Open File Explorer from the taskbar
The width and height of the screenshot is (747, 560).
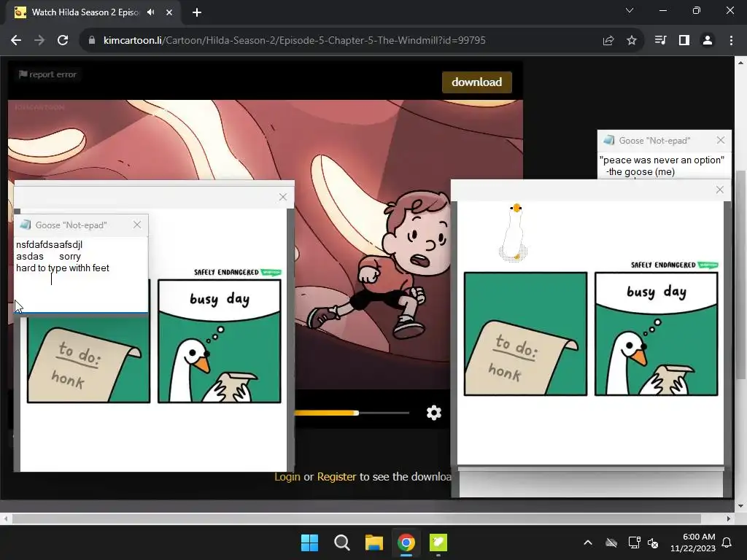pos(374,542)
